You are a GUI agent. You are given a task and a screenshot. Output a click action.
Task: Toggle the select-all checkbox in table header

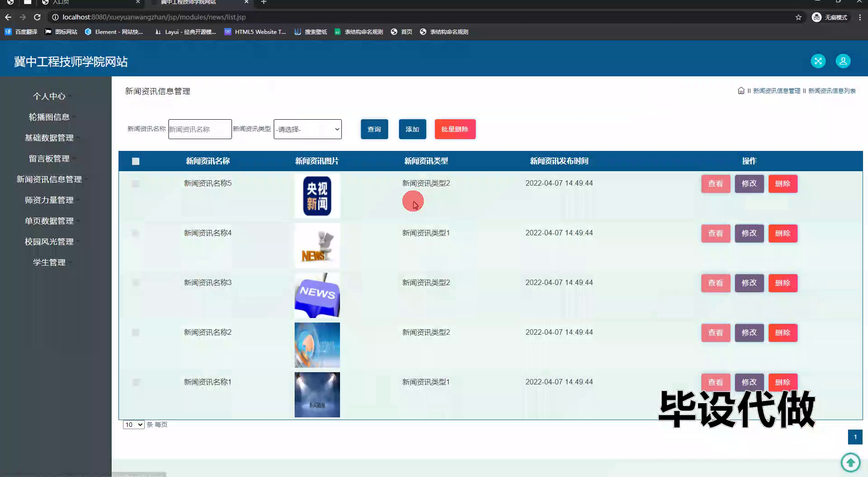point(136,161)
